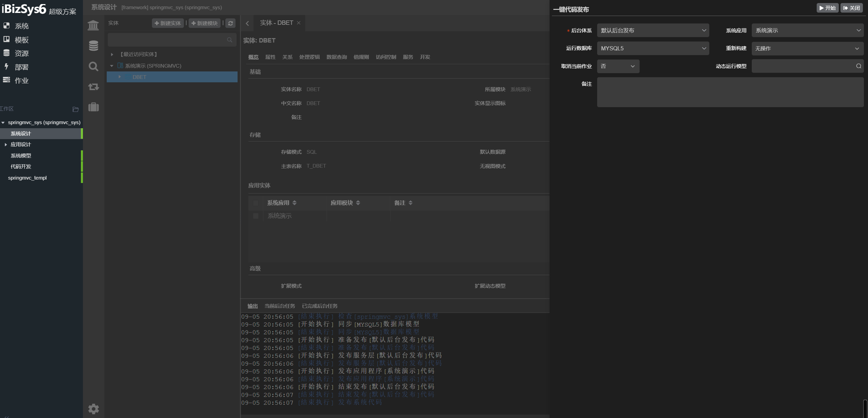Image resolution: width=868 pixels, height=418 pixels.
Task: Open the 重新构建 dropdown
Action: point(808,48)
